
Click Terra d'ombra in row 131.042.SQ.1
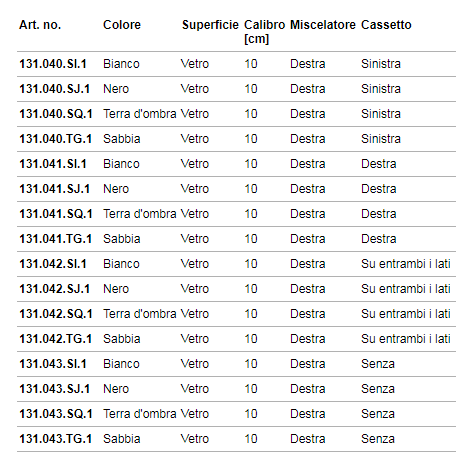140,314
